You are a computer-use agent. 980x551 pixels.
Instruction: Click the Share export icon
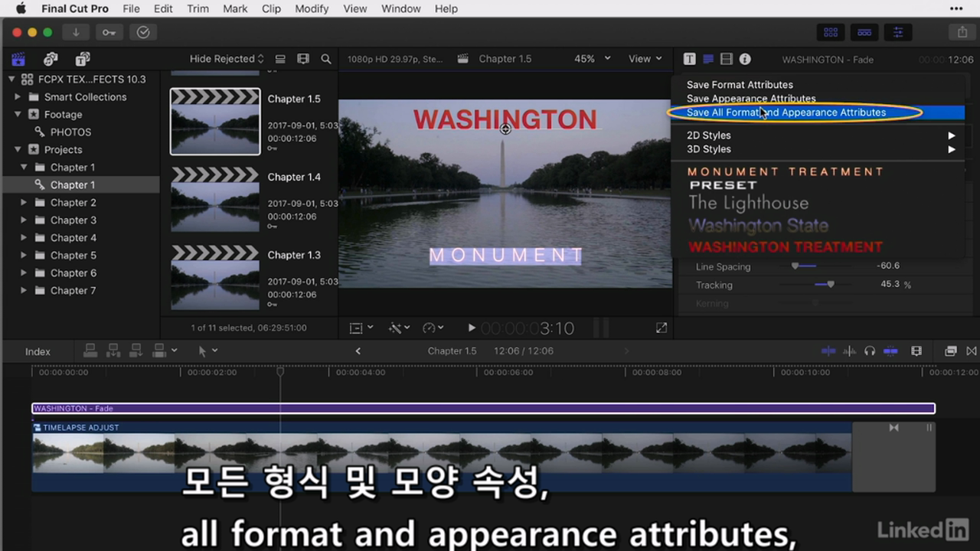(962, 32)
